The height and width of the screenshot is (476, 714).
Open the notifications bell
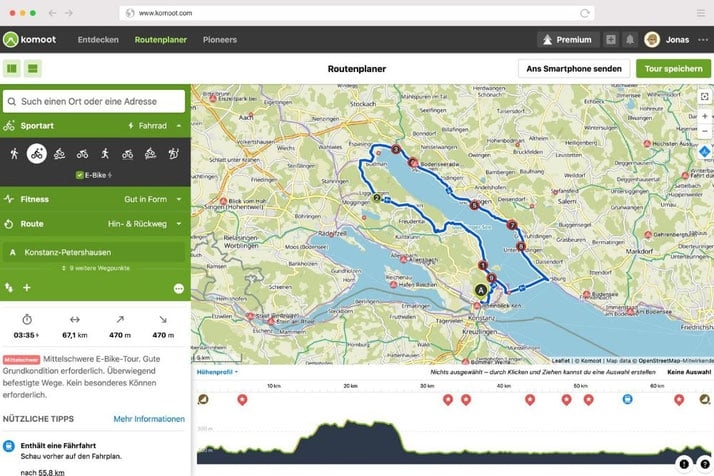tap(630, 40)
